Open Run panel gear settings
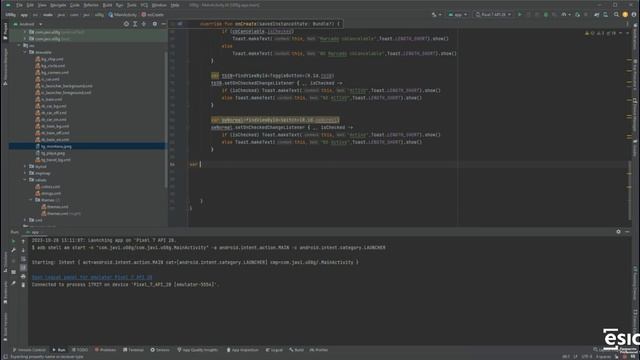The width and height of the screenshot is (640, 360). click(x=618, y=231)
